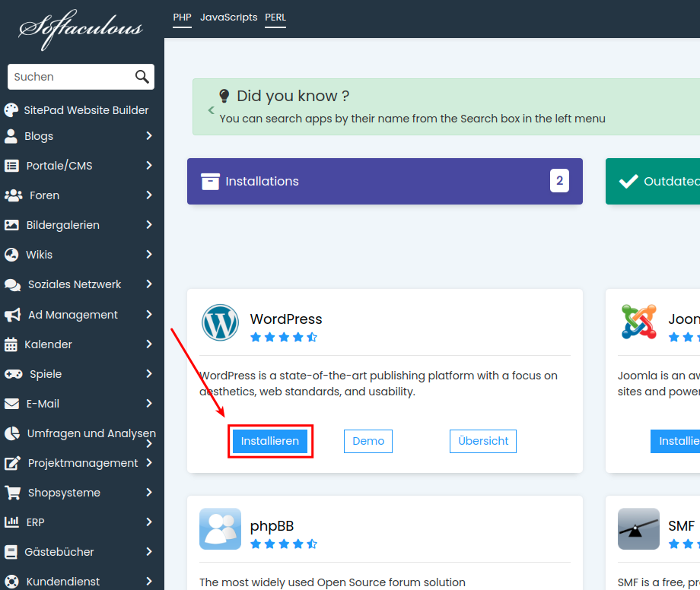
Task: Click the Kundendienst lifebuoy icon
Action: pyautogui.click(x=11, y=582)
